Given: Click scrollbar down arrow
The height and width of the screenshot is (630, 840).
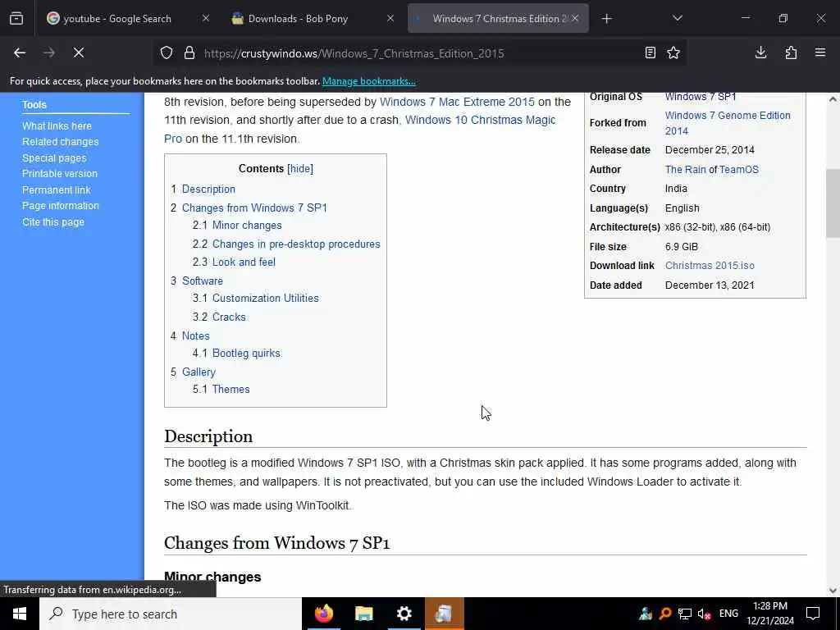Looking at the screenshot, I should pos(833,591).
